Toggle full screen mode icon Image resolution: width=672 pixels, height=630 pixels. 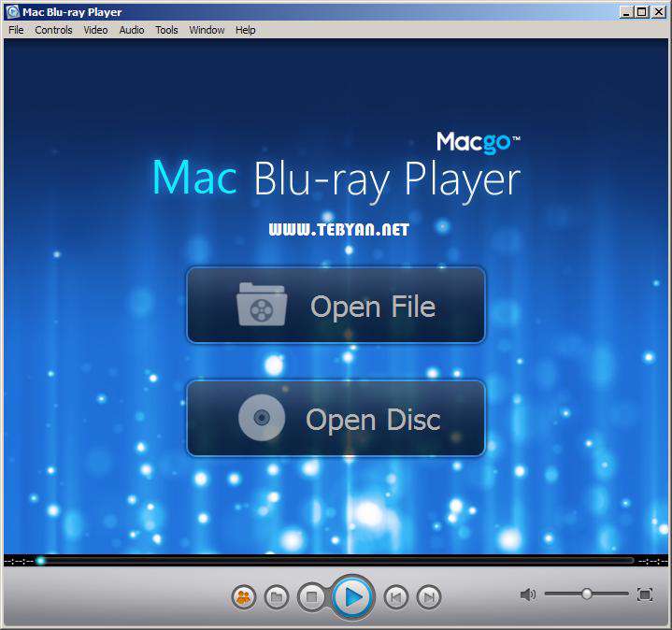click(645, 594)
